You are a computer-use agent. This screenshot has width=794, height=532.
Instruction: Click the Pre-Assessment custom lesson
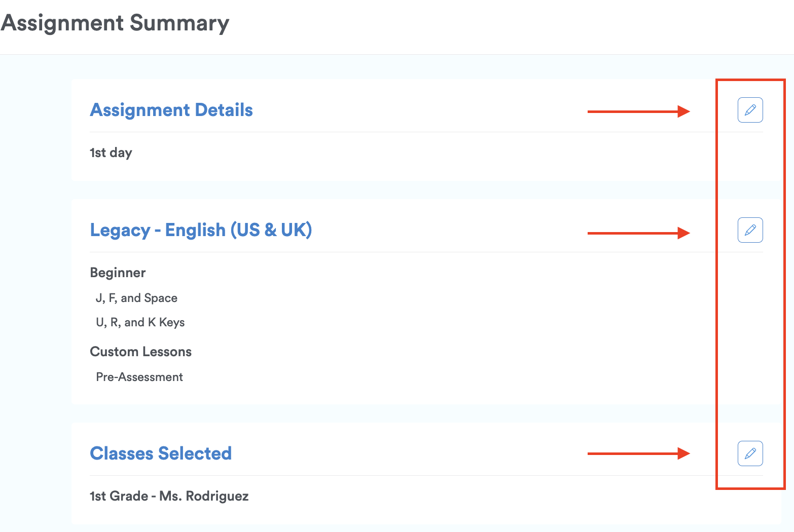pos(139,377)
